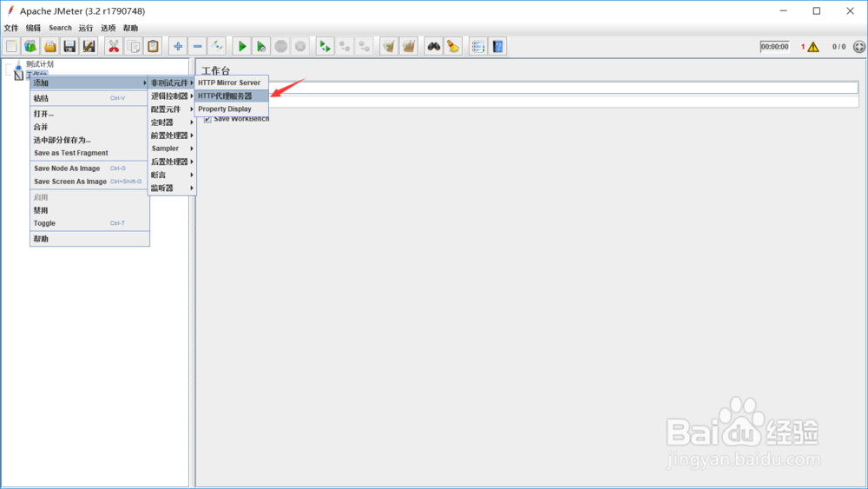Click the New test plan icon
This screenshot has height=489, width=868.
coord(11,47)
